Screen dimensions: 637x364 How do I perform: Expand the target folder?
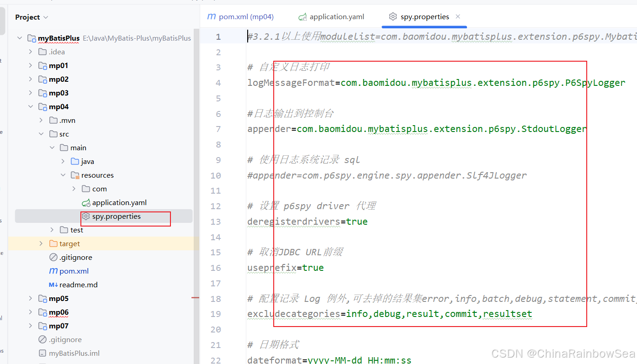click(42, 244)
